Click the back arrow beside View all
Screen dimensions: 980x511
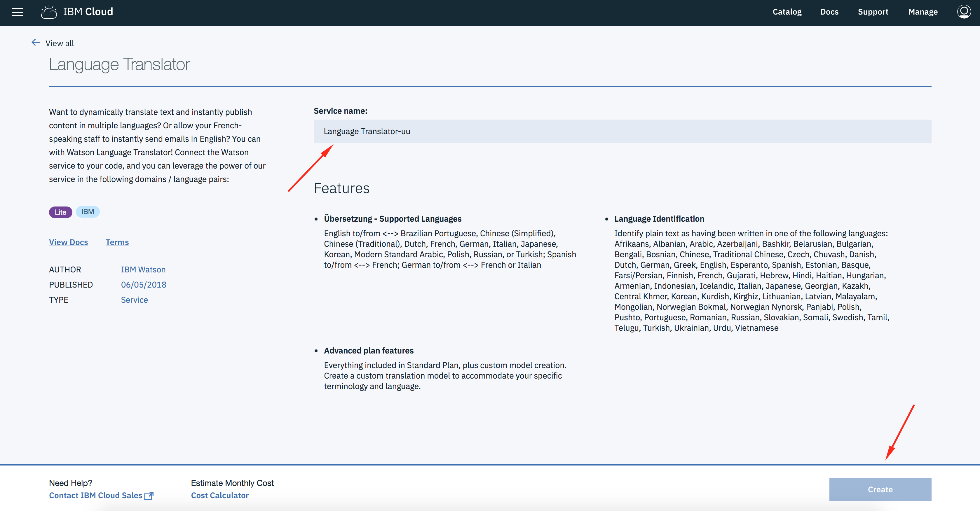[x=36, y=43]
